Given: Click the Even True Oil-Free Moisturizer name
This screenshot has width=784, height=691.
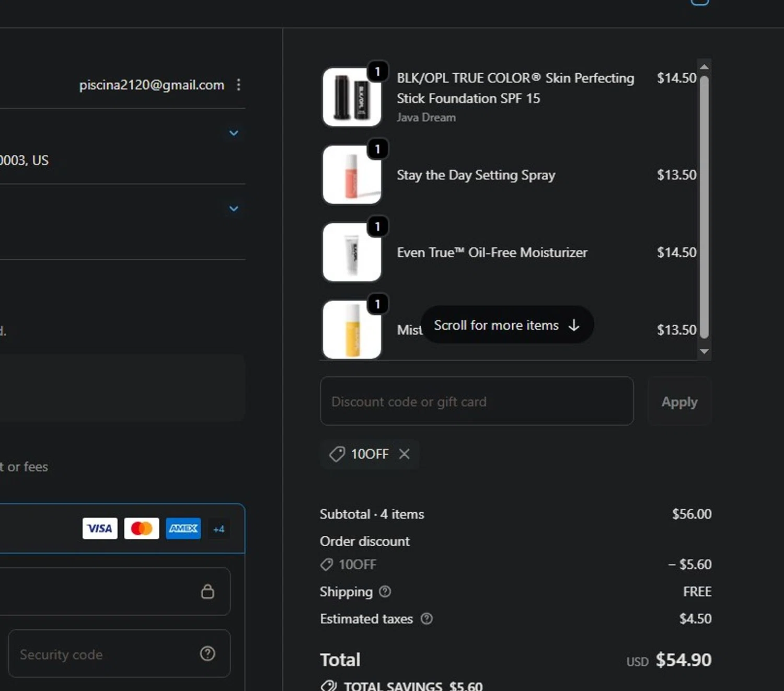Looking at the screenshot, I should 492,252.
